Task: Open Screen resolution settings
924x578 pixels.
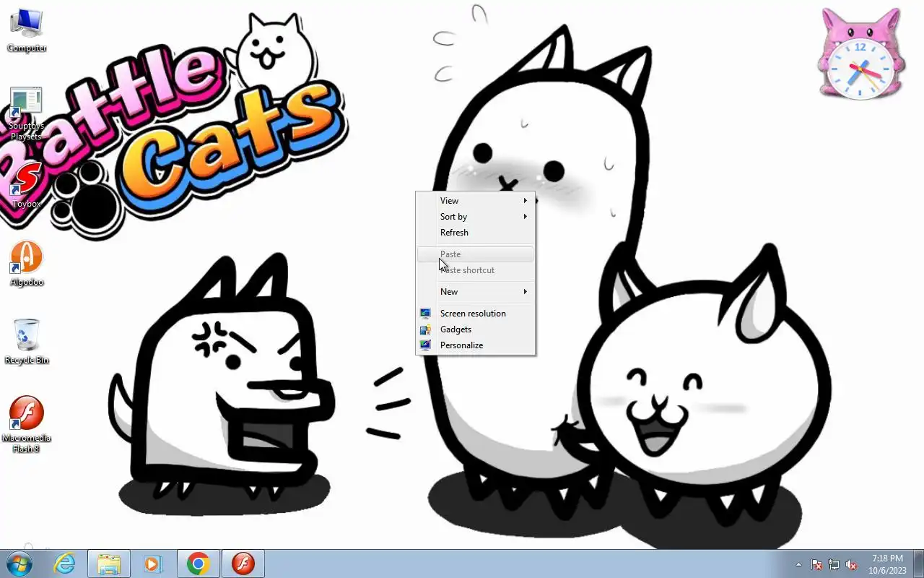Action: [x=476, y=314]
